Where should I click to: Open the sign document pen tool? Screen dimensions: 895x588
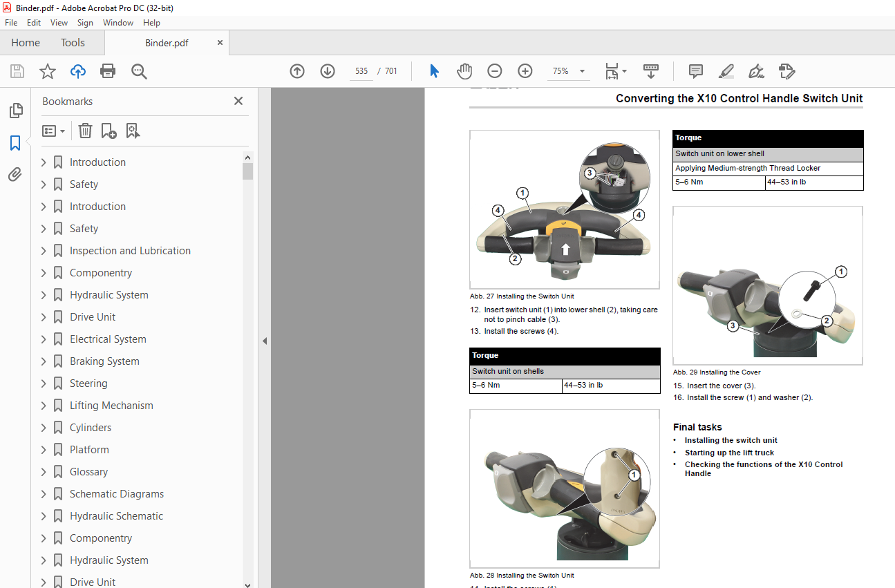click(x=756, y=71)
